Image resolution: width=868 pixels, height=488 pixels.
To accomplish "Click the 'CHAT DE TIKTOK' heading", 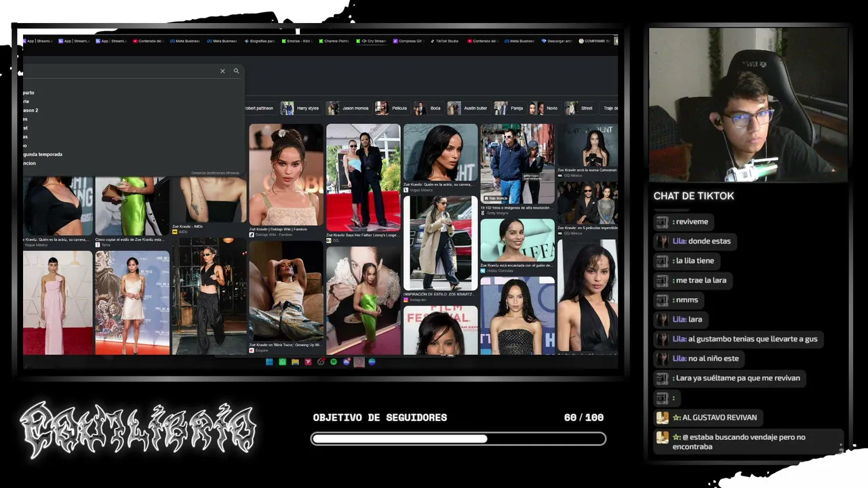I will click(694, 196).
